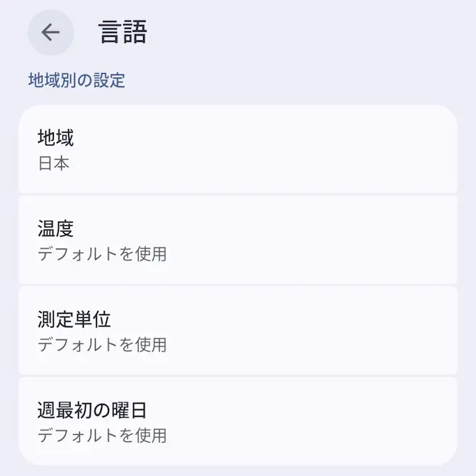Click the 地域別の設定 section header
This screenshot has width=476, height=476.
(76, 80)
